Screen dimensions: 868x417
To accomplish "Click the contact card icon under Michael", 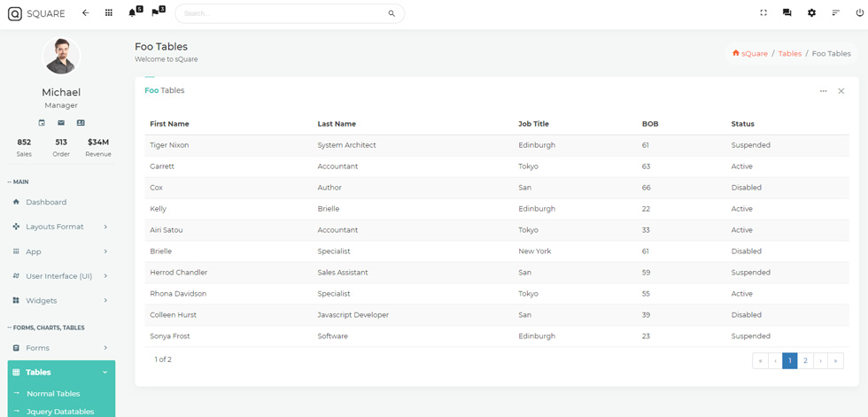I will point(81,123).
